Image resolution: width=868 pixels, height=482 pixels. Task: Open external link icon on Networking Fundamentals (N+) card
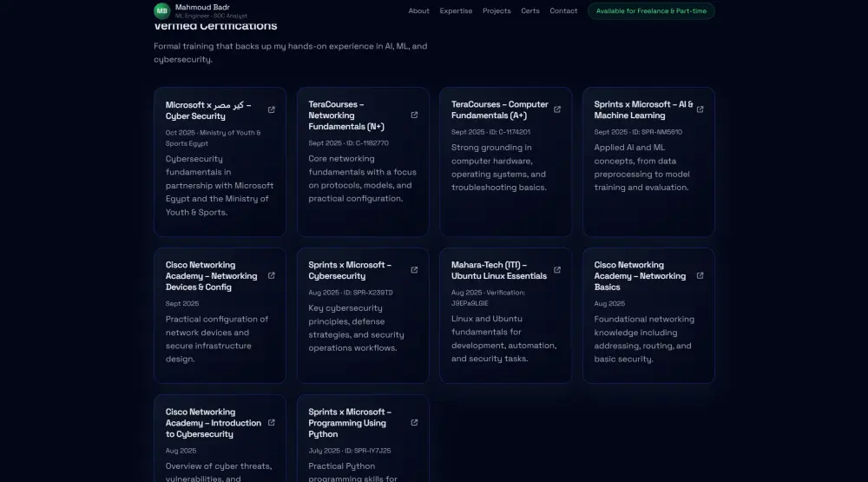(x=414, y=115)
